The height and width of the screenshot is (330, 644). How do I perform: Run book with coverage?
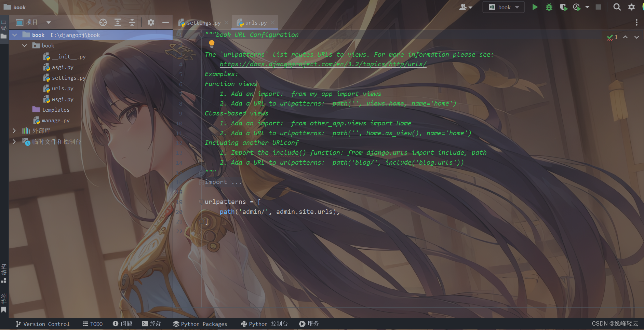click(563, 7)
